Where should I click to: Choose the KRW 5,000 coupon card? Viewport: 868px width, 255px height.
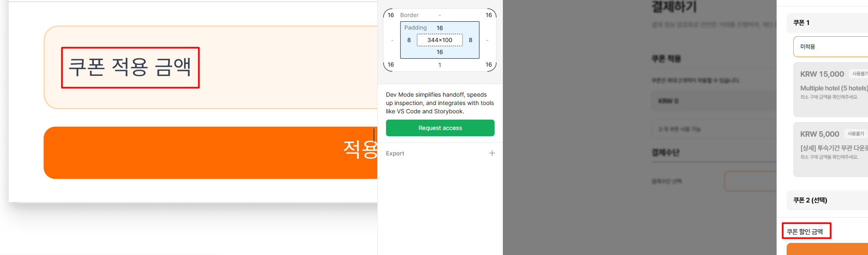[830, 150]
